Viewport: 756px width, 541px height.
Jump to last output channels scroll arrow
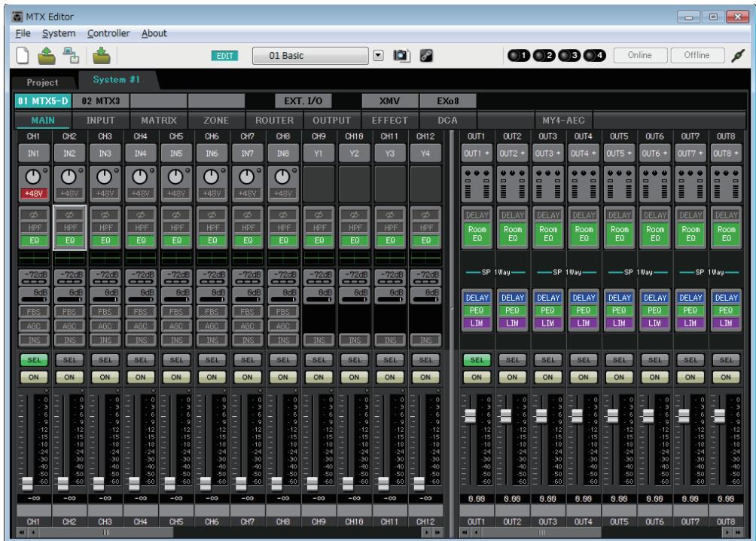pyautogui.click(x=738, y=532)
